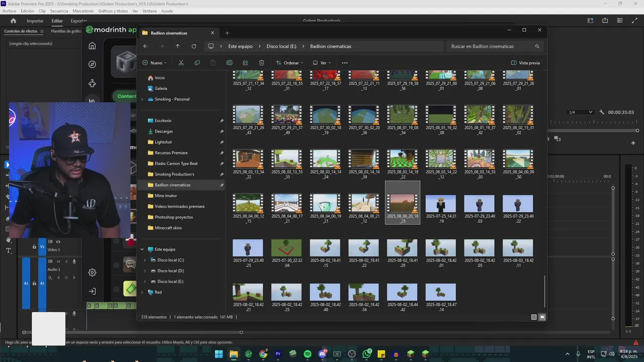Open the Archivo menu

[9, 11]
